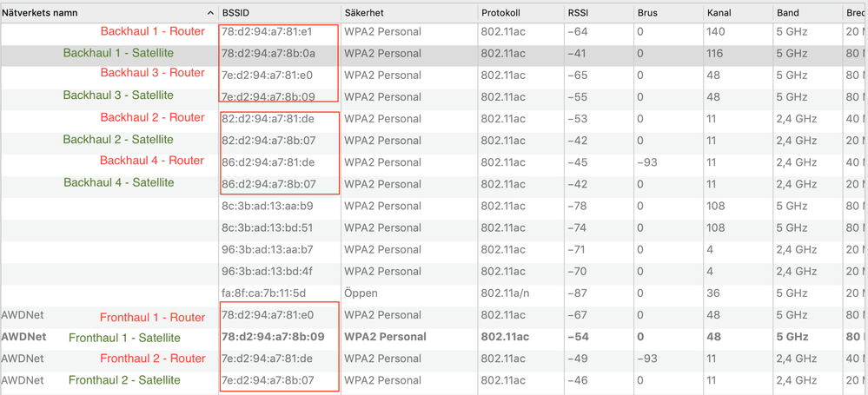The height and width of the screenshot is (395, 868).
Task: Select BSSID 7e:d2:94:a7:8b:07 row
Action: [x=268, y=380]
